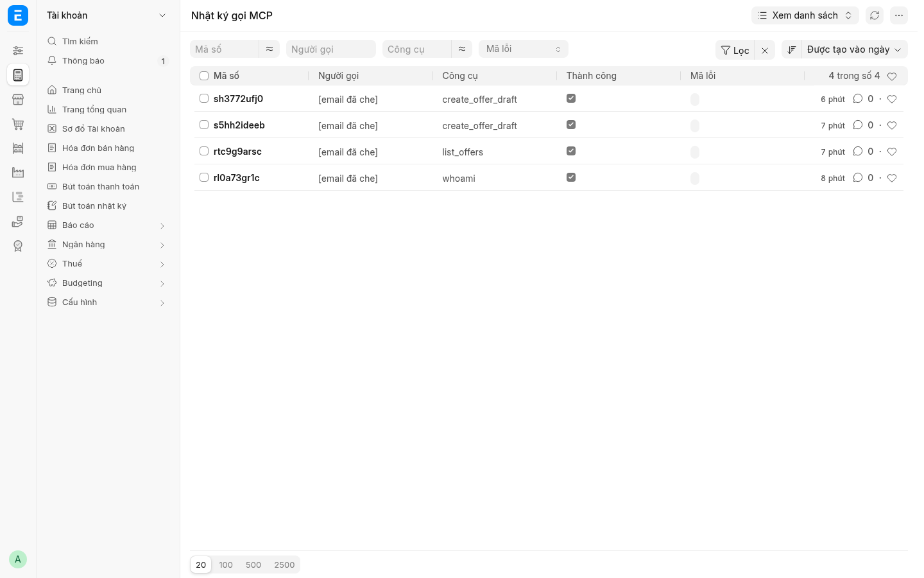Toggle sort direction icon
Screen dimensions: 924x578
(x=792, y=49)
